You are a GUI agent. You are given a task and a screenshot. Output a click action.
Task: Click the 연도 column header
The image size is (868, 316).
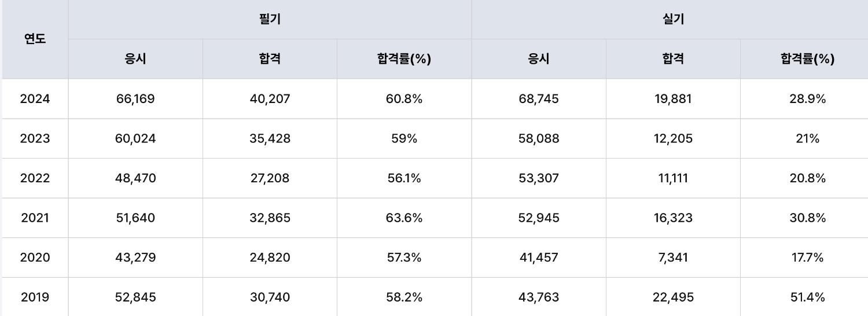point(35,39)
